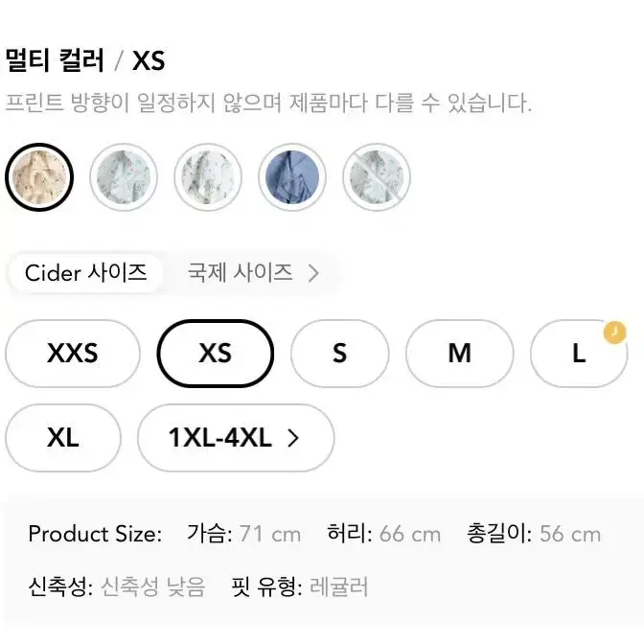This screenshot has width=644, height=644.
Task: Click the crossed-out unavailable color swatch
Action: [x=377, y=177]
